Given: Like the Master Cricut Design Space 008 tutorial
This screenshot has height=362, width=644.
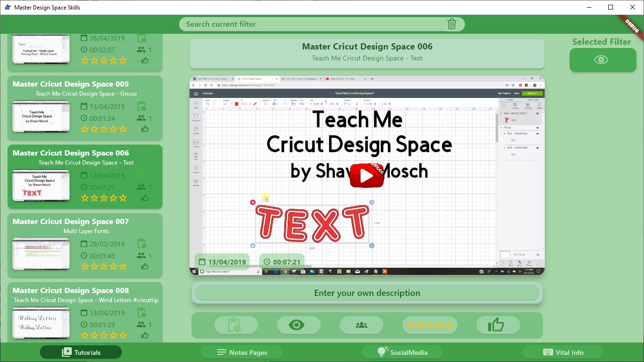Looking at the screenshot, I should pyautogui.click(x=145, y=335).
